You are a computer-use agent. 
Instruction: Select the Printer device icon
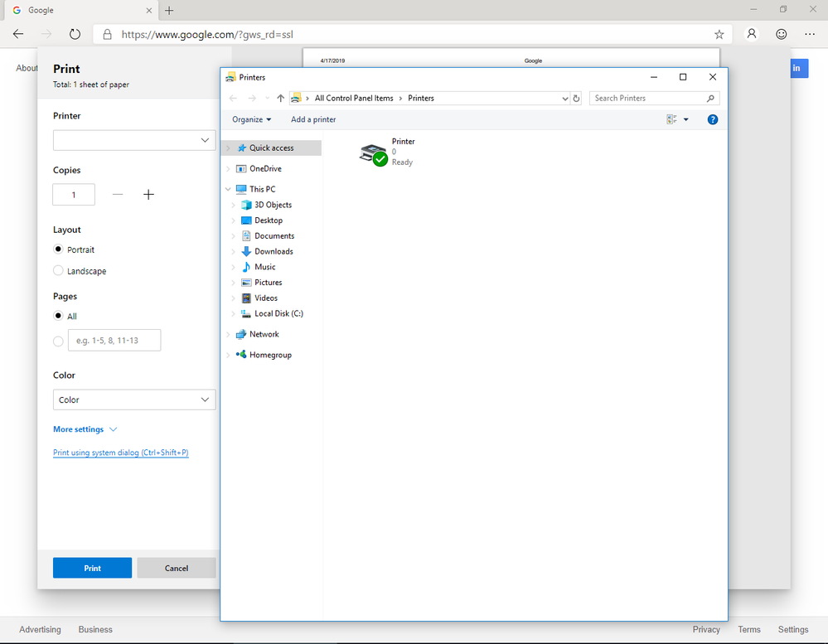pos(373,154)
